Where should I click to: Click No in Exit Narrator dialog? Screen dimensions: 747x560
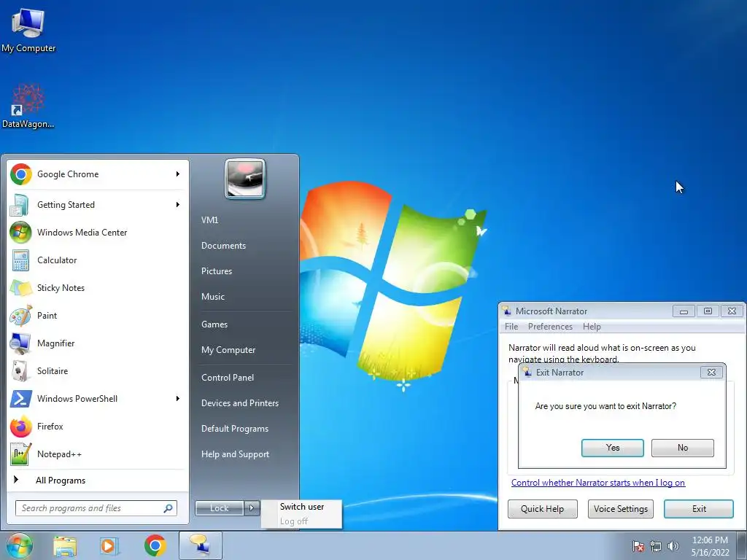[x=683, y=448]
